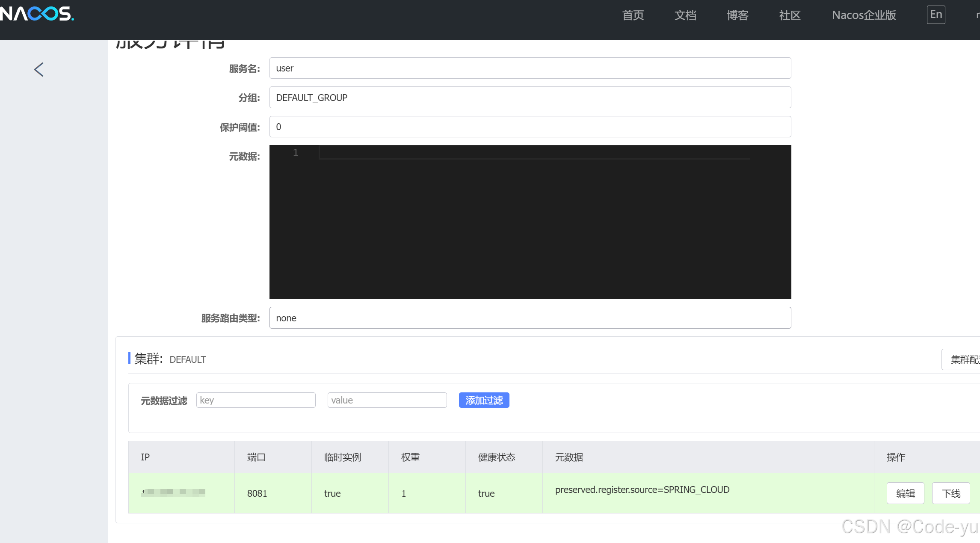Select preserved.register.source=SPRING_CLOUD text
Image resolution: width=980 pixels, height=543 pixels.
(x=642, y=490)
